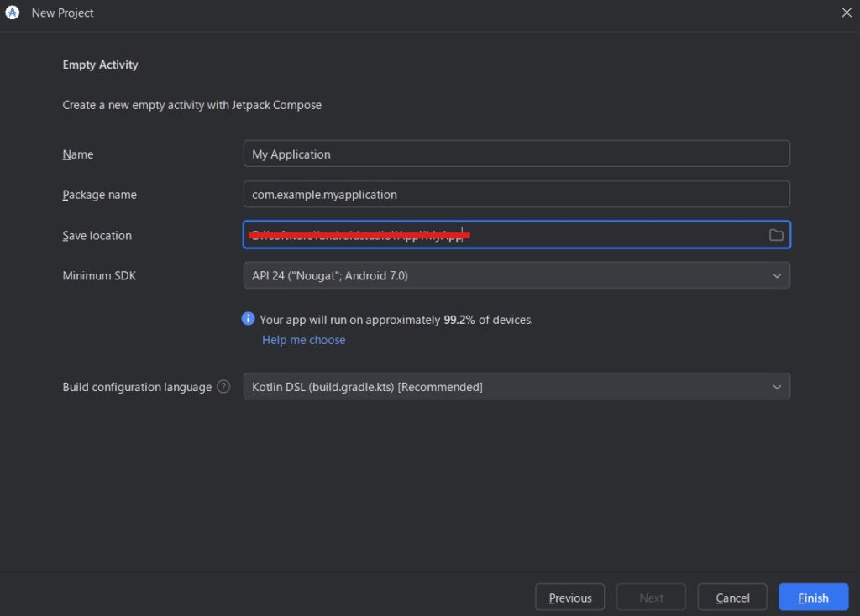
Task: Go back with the Previous button
Action: (x=569, y=598)
